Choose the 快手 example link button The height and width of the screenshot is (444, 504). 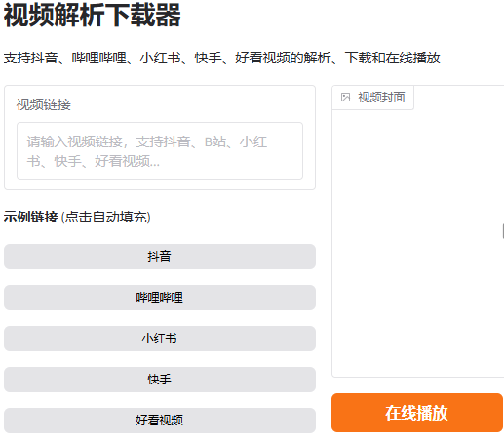pyautogui.click(x=160, y=380)
